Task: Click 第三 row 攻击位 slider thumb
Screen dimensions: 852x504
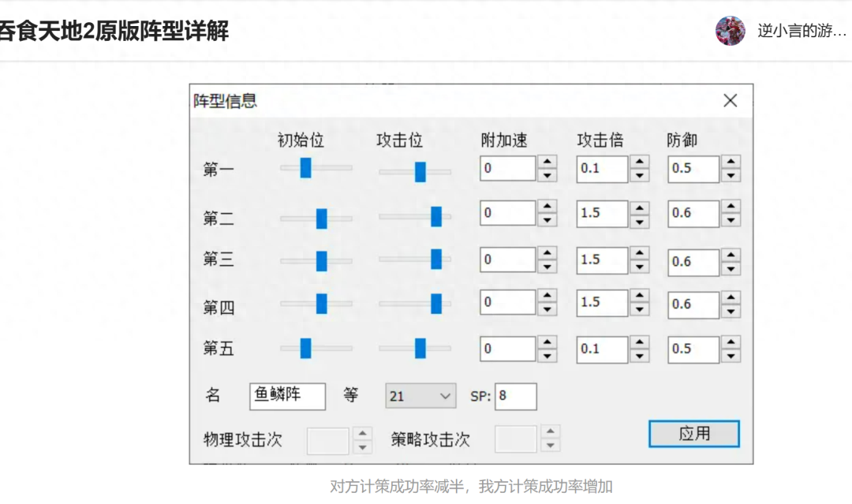Action: pyautogui.click(x=436, y=259)
